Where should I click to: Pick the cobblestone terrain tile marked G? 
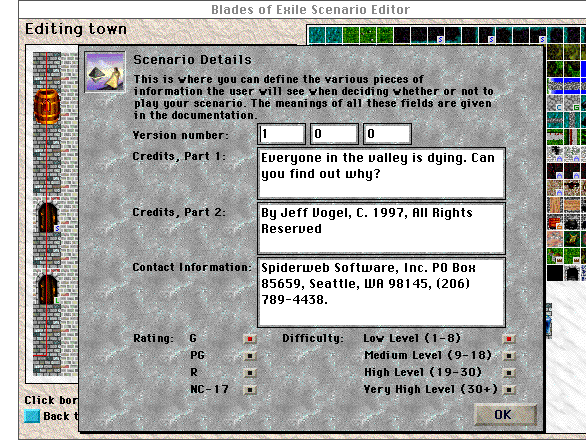click(x=572, y=103)
